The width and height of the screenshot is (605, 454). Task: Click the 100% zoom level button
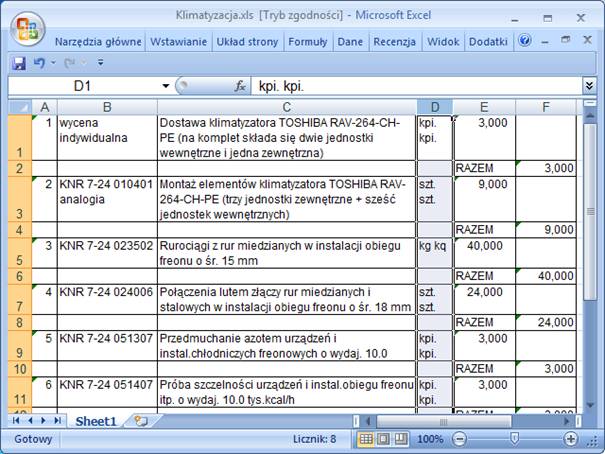pos(430,439)
